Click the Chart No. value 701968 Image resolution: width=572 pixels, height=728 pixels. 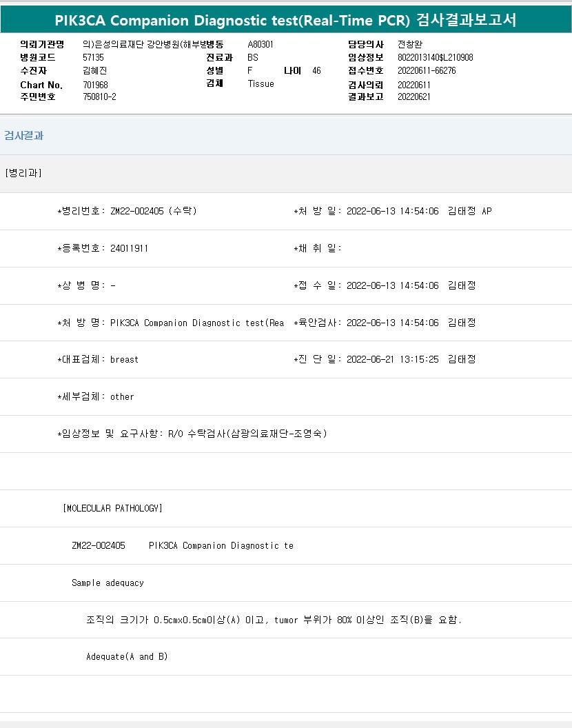[95, 85]
